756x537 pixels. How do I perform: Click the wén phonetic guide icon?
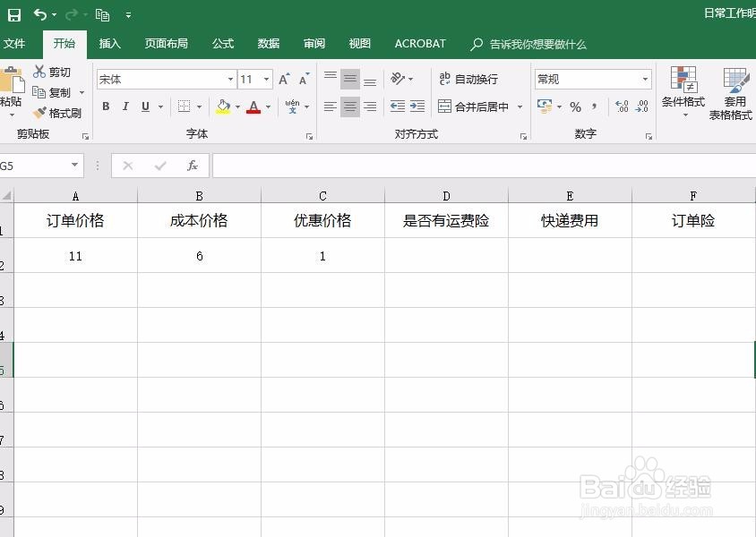point(292,107)
